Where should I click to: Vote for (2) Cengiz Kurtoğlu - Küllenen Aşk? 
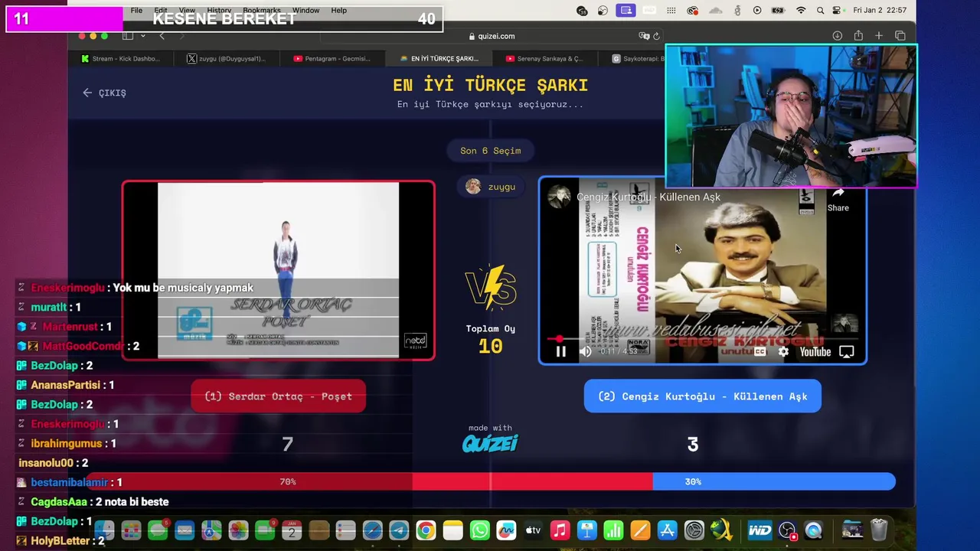click(703, 396)
